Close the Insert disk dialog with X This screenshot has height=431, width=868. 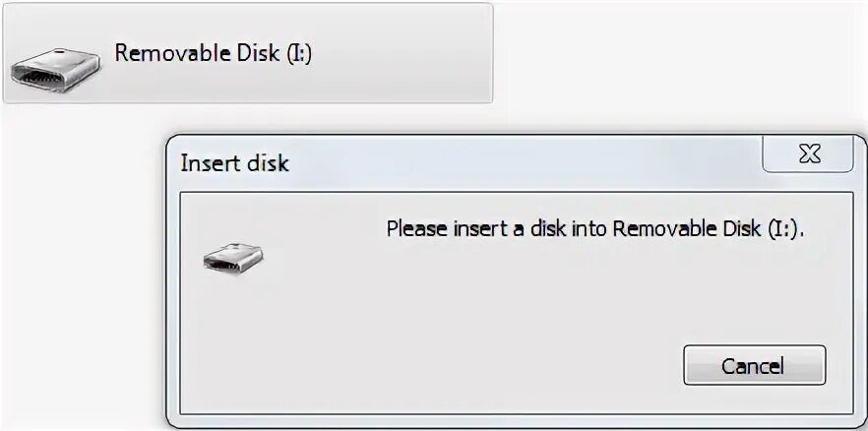808,154
